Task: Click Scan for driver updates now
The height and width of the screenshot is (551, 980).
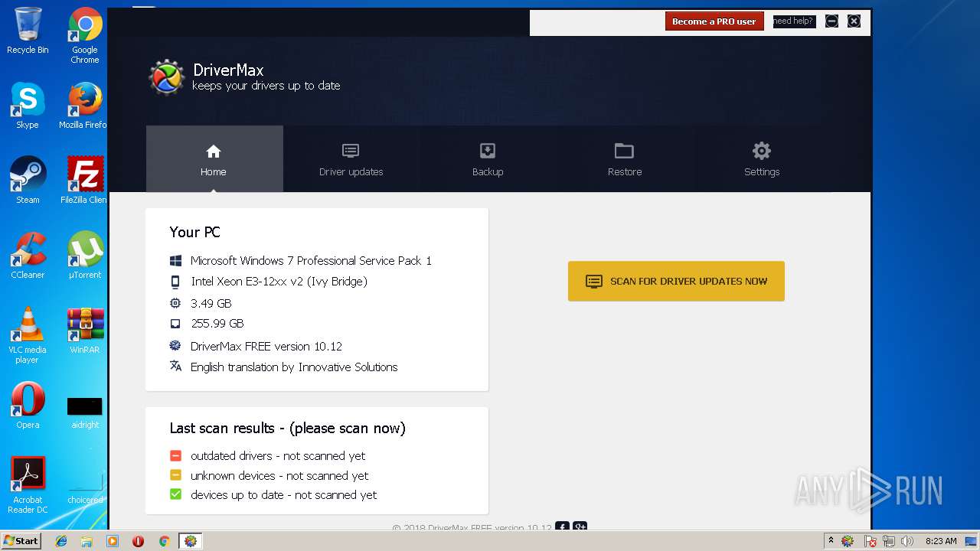Action: (x=676, y=281)
